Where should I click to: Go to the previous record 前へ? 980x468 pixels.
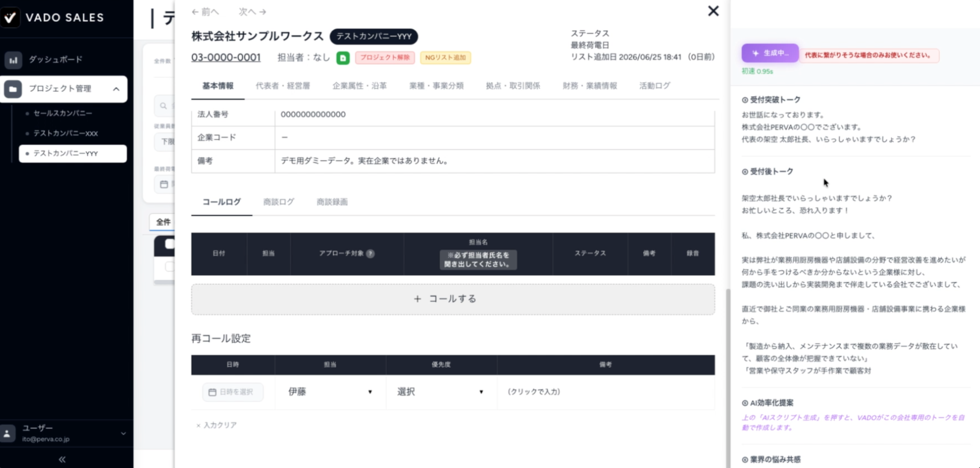click(205, 12)
